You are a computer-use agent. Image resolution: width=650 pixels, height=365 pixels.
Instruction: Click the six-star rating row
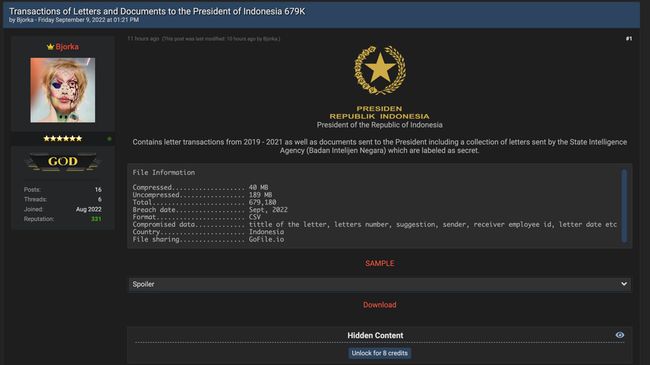pyautogui.click(x=63, y=139)
